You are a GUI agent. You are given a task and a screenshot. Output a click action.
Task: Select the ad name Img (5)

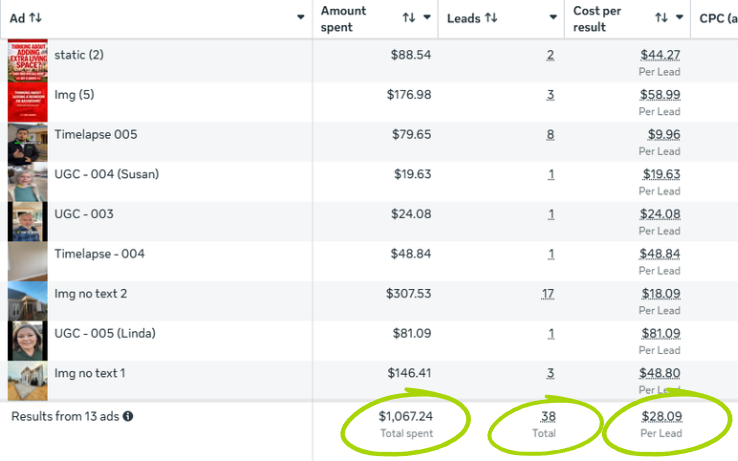[74, 95]
